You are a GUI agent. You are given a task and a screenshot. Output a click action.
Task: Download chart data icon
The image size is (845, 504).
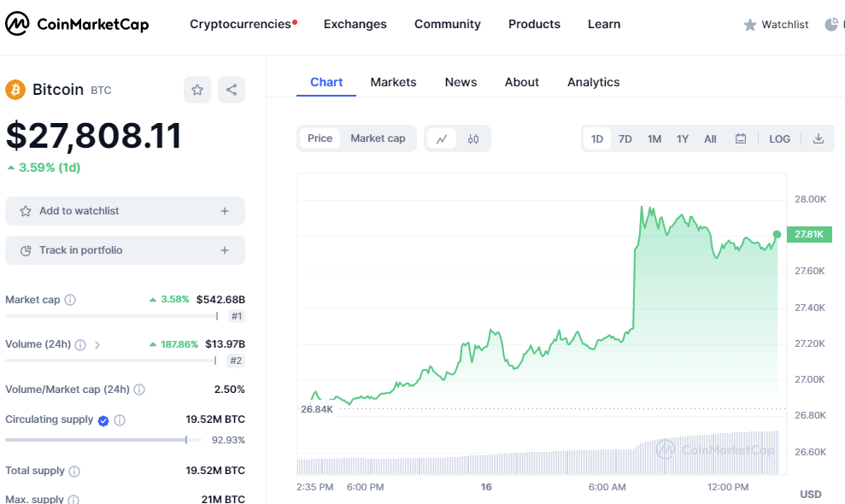point(818,138)
